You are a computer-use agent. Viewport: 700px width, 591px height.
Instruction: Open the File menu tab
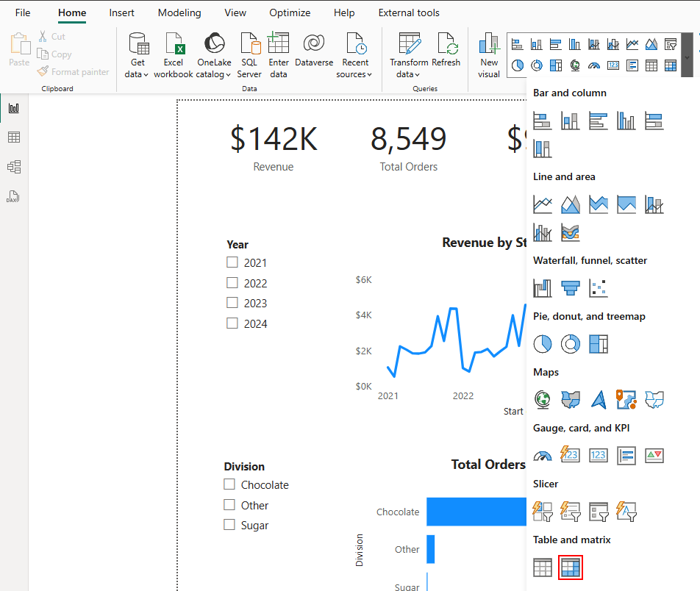click(x=23, y=13)
